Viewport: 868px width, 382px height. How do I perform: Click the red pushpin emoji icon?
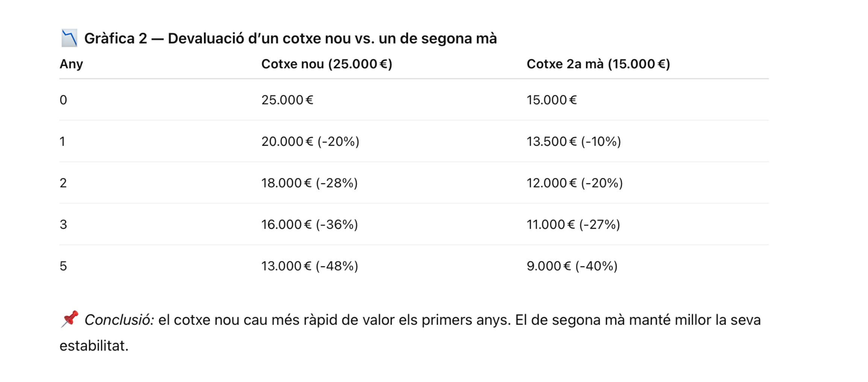pos(70,319)
